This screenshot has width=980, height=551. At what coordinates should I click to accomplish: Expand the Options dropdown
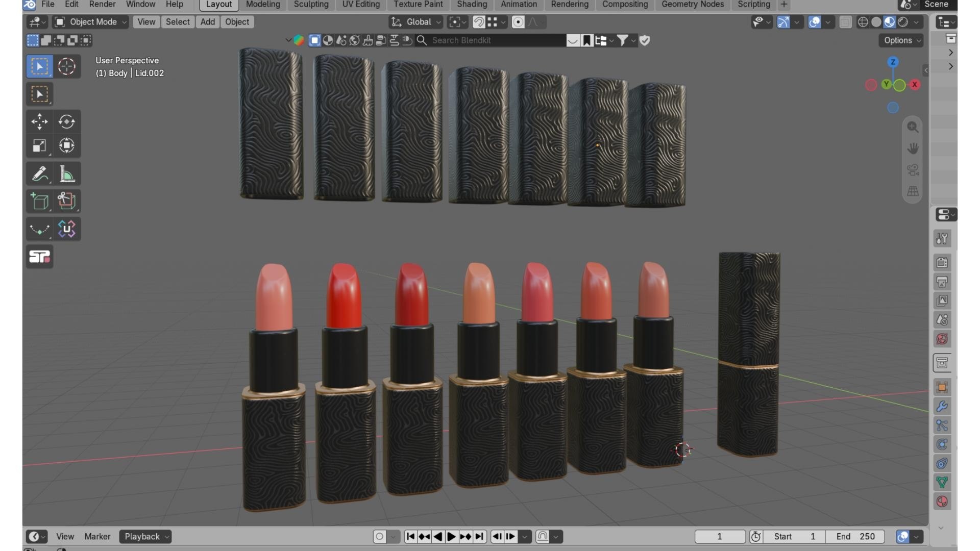901,40
